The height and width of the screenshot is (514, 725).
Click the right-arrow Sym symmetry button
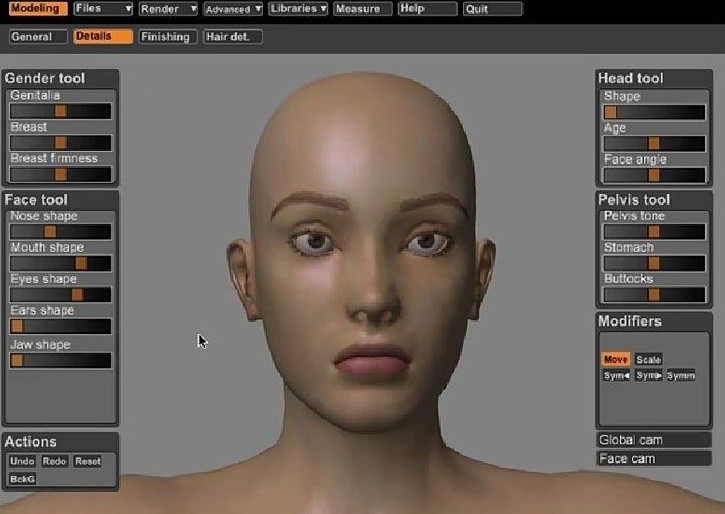tap(648, 375)
